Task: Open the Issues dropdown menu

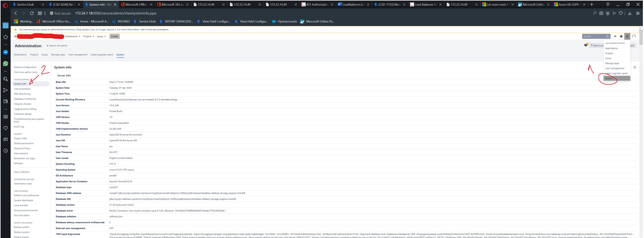Action: 101,36
